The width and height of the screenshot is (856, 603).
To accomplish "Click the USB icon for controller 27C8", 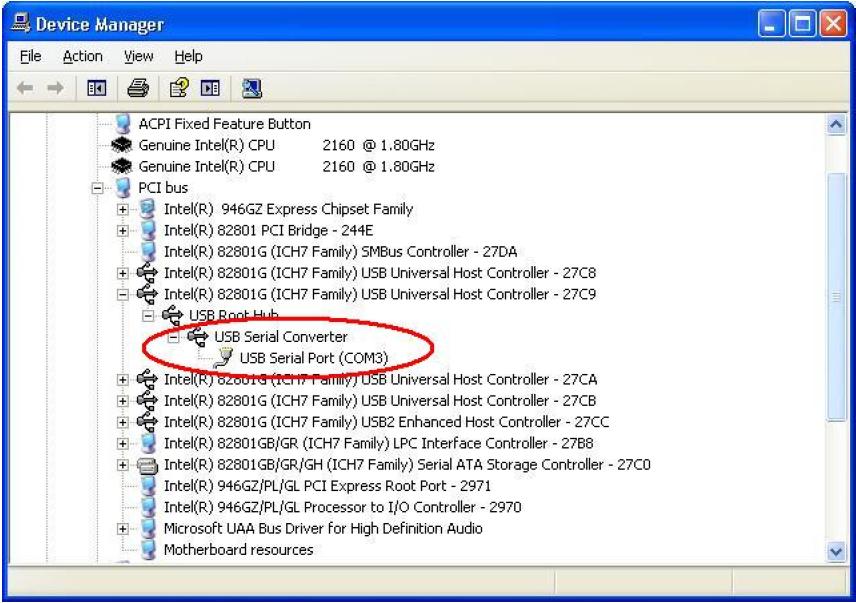I will [x=147, y=272].
